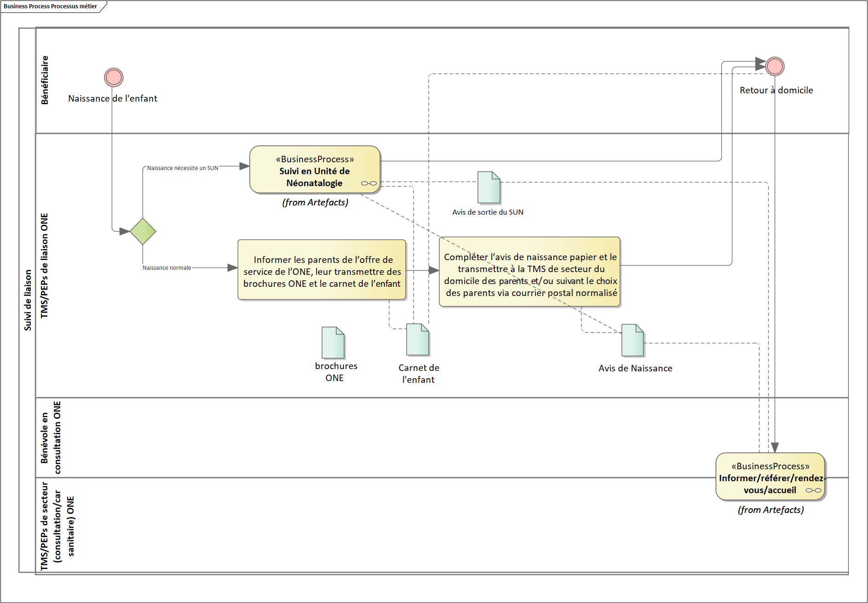Click the green diamond decision gateway
Screen dimensions: 868x603
tap(143, 231)
